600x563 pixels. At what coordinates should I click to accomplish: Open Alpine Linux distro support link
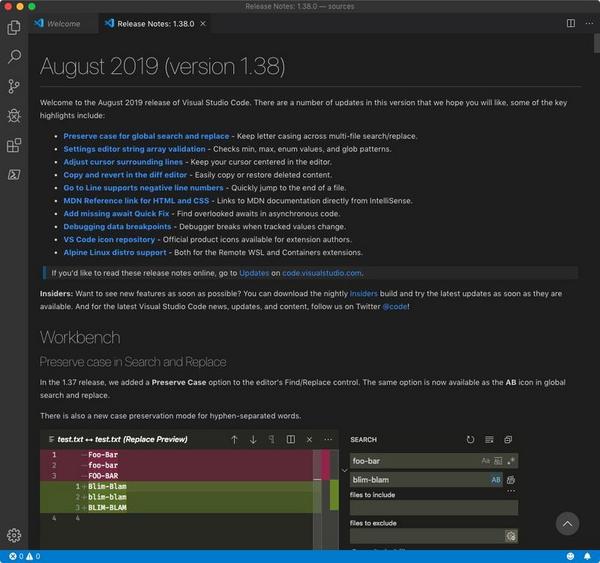(x=115, y=253)
